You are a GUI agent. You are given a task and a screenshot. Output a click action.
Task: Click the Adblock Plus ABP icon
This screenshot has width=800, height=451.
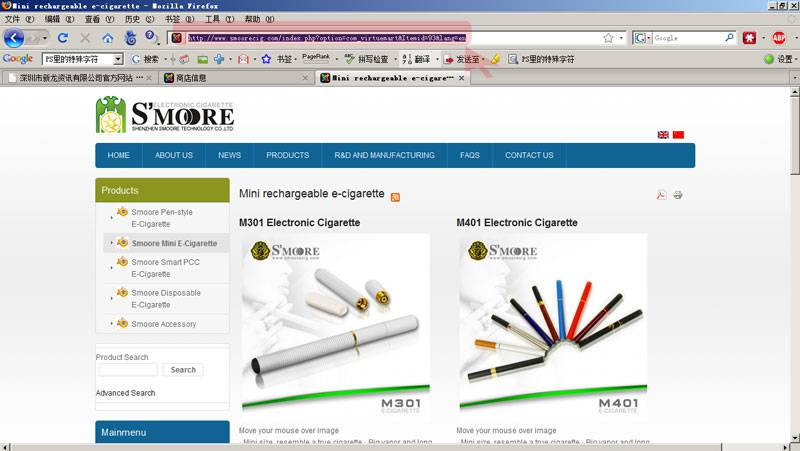pyautogui.click(x=779, y=38)
